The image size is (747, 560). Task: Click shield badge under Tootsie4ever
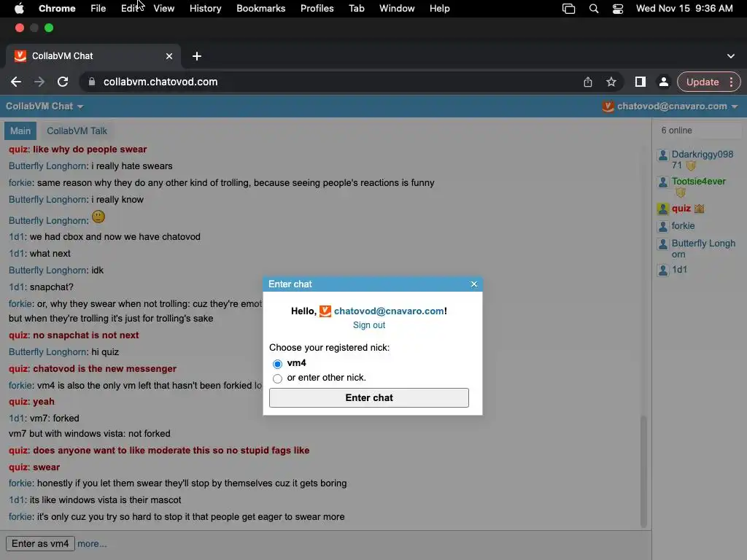click(681, 192)
